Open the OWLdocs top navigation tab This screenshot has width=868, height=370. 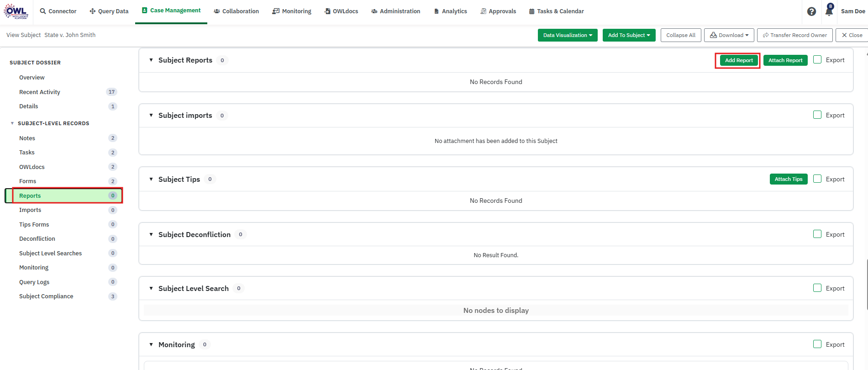[341, 11]
